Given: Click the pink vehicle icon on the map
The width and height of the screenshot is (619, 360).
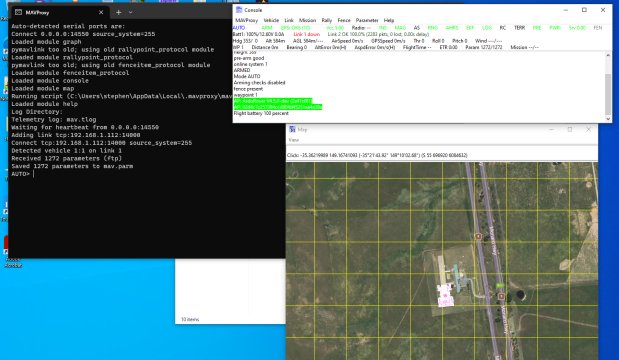Looking at the screenshot, I should [445, 295].
